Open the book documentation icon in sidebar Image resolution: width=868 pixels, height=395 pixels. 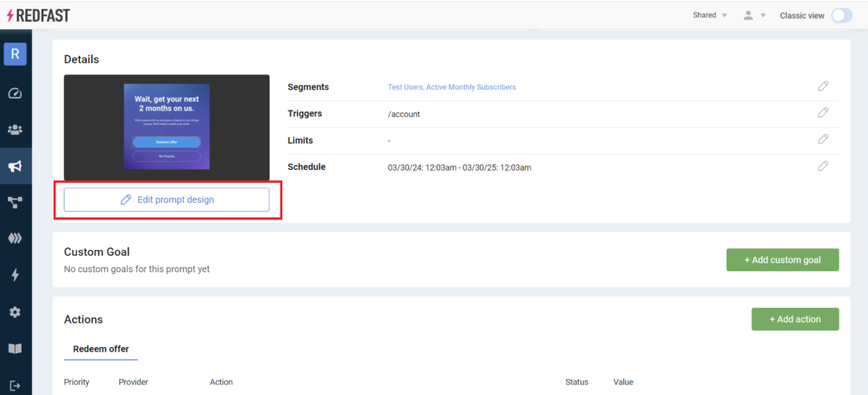15,348
